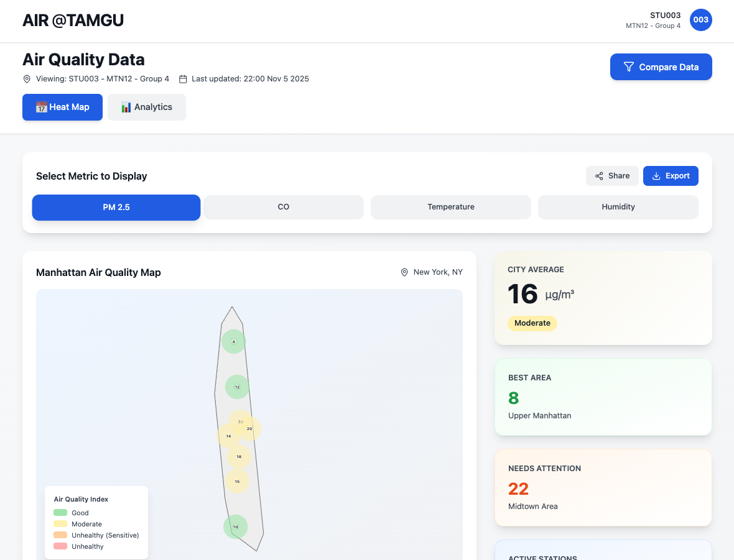
Task: Click the Compare Data button
Action: pos(661,67)
